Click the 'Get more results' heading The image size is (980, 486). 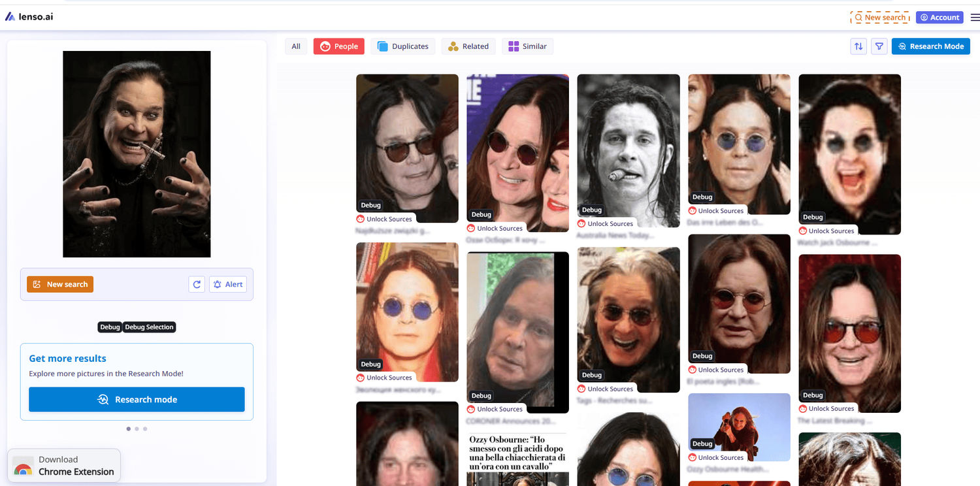click(x=67, y=359)
